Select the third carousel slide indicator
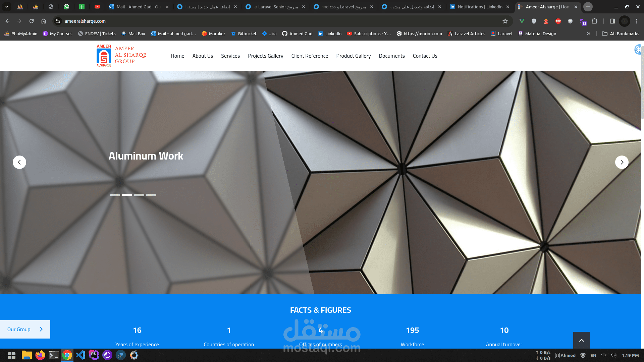Image resolution: width=644 pixels, height=362 pixels. click(x=139, y=195)
